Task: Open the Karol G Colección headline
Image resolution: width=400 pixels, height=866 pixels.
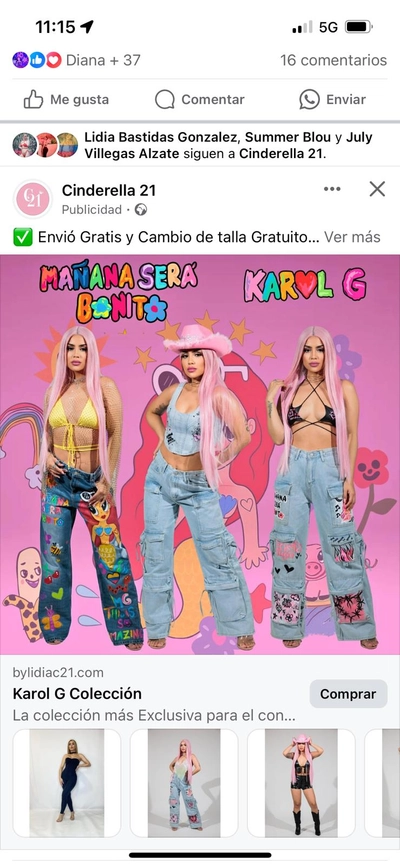Action: pyautogui.click(x=77, y=694)
